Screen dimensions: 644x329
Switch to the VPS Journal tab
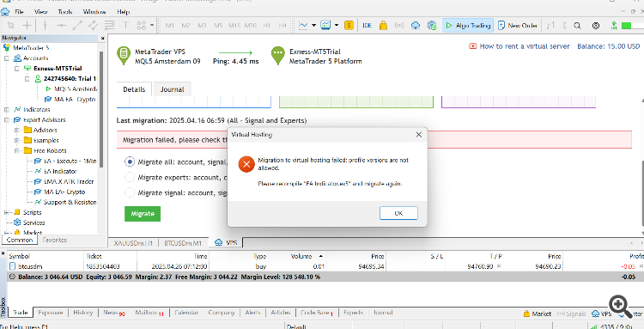pos(172,89)
